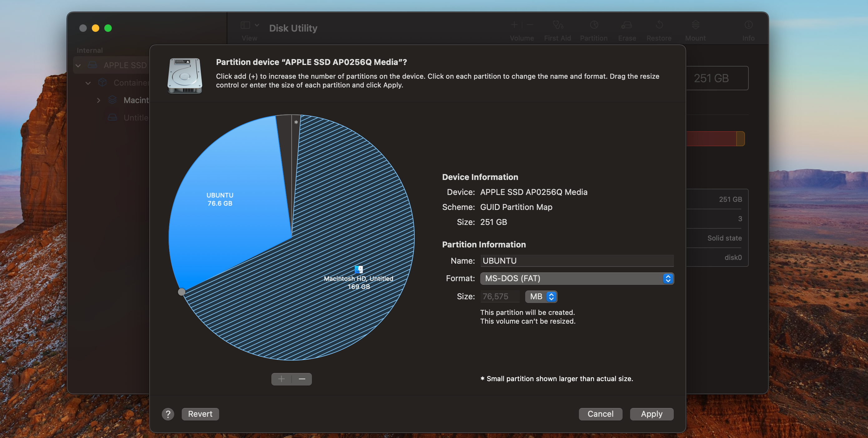Click the Apply button
The image size is (868, 438).
coord(651,414)
